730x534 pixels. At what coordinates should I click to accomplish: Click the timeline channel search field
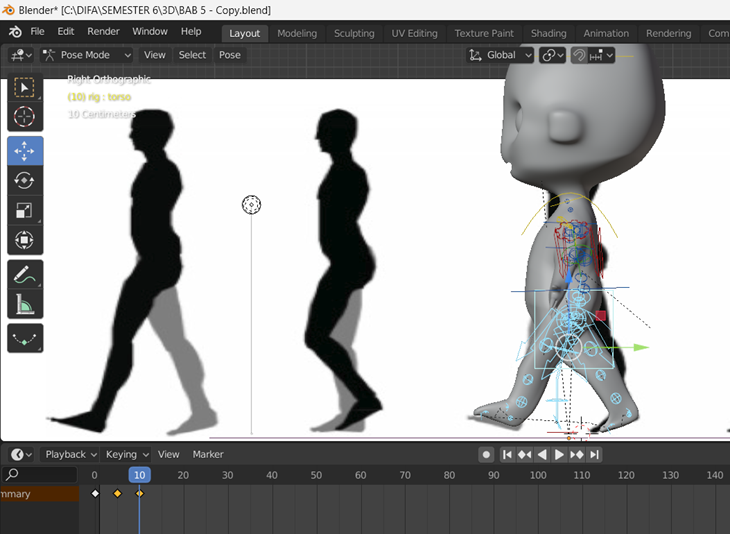tap(40, 474)
